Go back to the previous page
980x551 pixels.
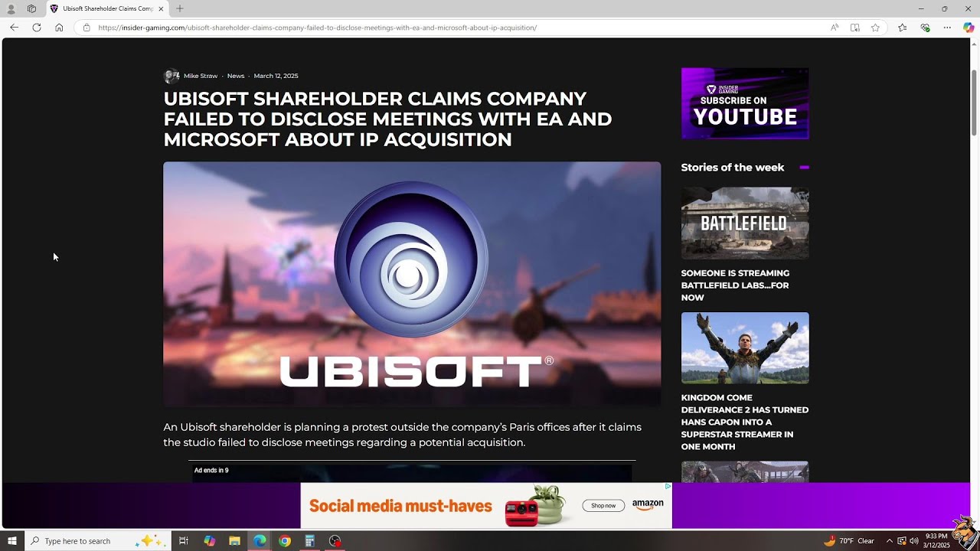[14, 28]
